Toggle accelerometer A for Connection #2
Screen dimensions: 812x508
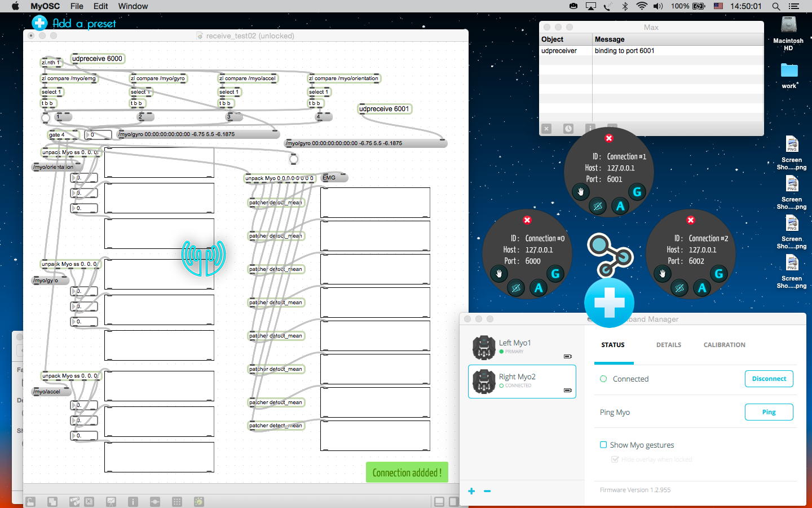tap(702, 288)
